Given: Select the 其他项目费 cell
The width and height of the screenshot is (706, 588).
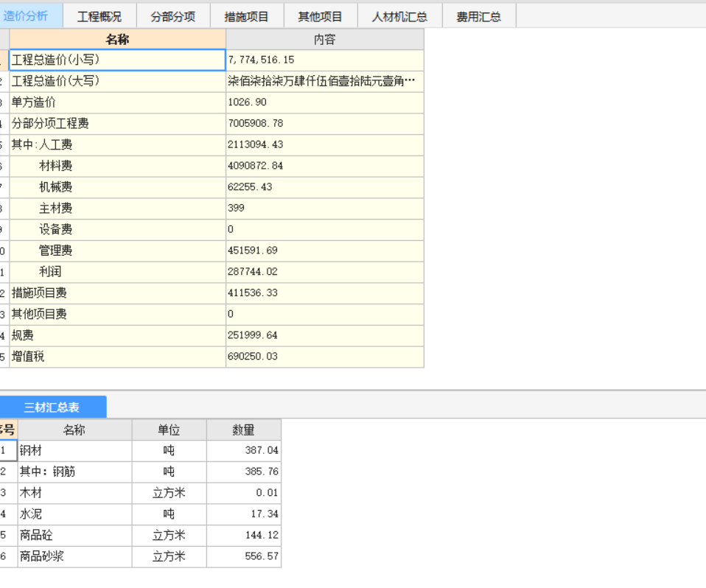Looking at the screenshot, I should [117, 314].
